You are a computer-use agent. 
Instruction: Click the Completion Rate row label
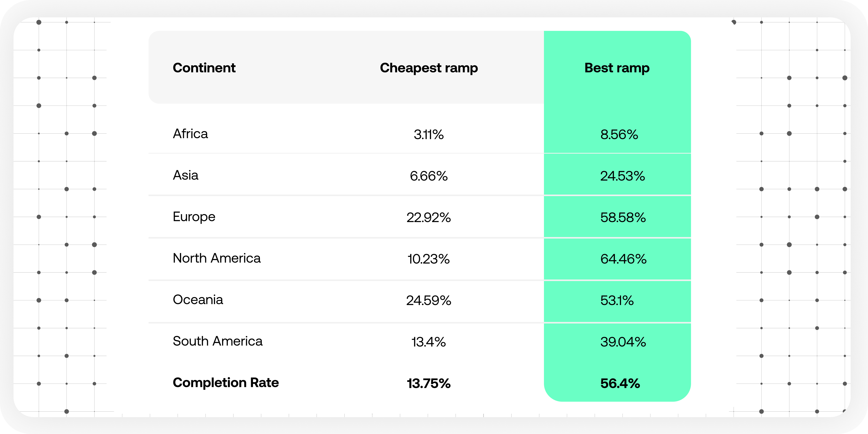226,382
